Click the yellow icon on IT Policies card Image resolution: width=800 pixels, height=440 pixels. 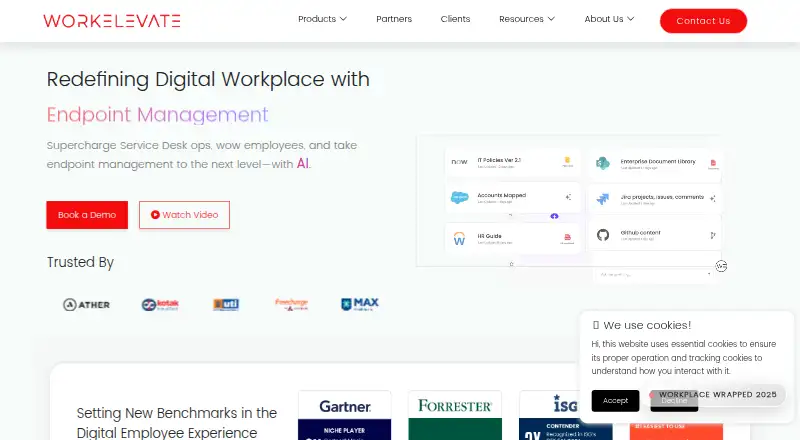(567, 161)
